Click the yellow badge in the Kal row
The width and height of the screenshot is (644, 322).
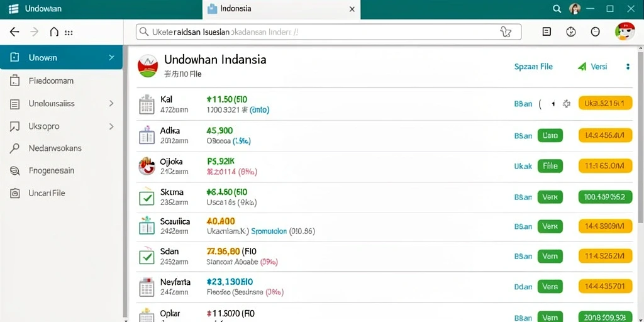point(606,104)
